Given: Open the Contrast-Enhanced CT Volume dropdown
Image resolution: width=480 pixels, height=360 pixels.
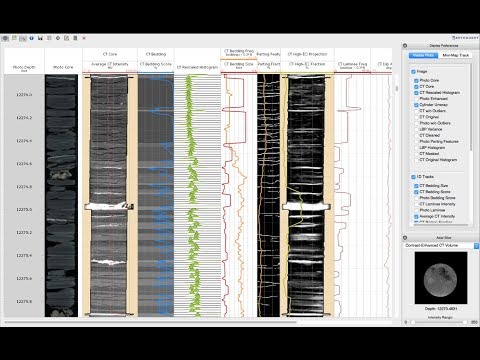Looking at the screenshot, I should tap(442, 245).
